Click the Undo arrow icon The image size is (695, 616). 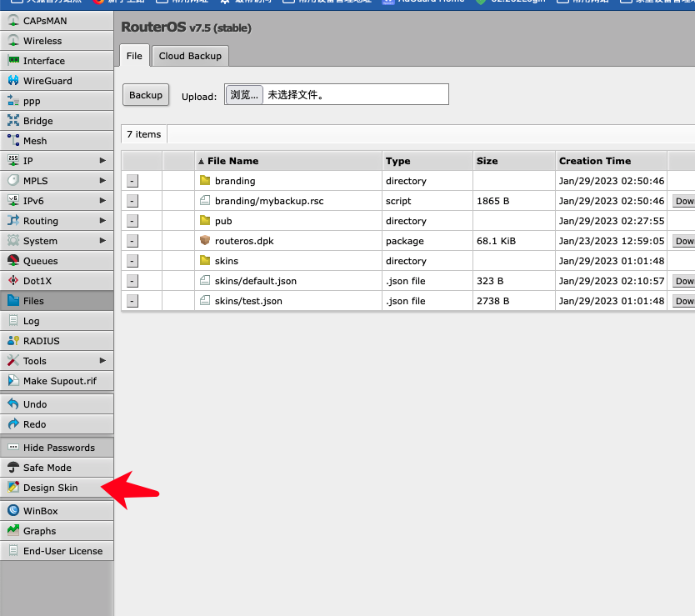click(13, 404)
